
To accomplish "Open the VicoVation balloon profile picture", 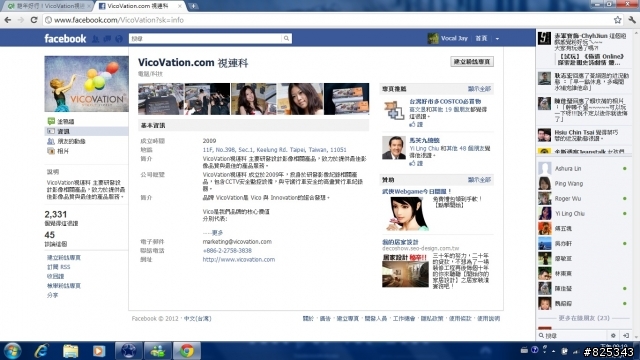I will point(86,84).
